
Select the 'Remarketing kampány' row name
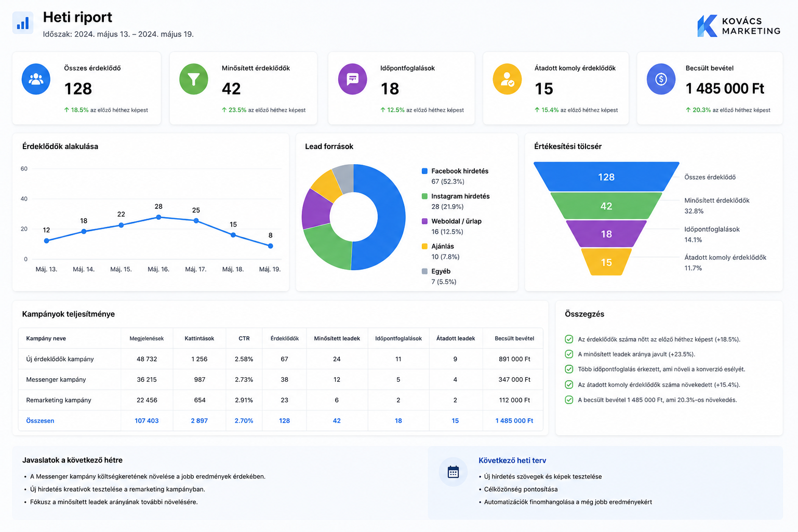point(59,400)
